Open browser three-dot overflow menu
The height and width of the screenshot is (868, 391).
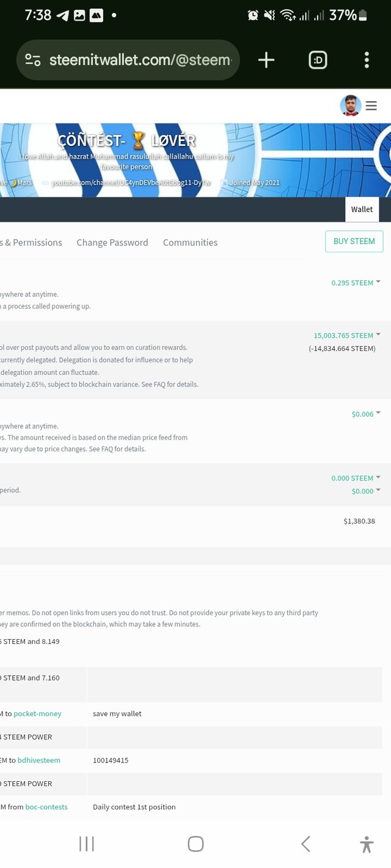(x=367, y=60)
